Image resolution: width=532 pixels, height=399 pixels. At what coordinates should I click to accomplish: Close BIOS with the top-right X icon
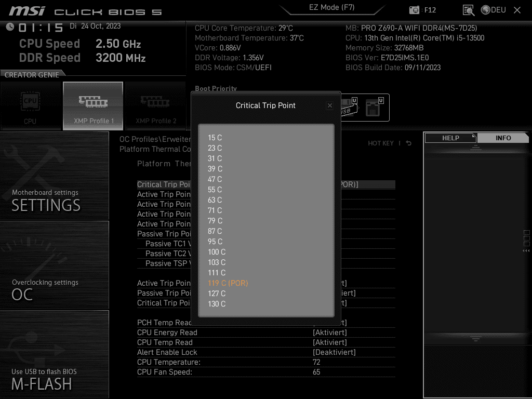pyautogui.click(x=517, y=10)
